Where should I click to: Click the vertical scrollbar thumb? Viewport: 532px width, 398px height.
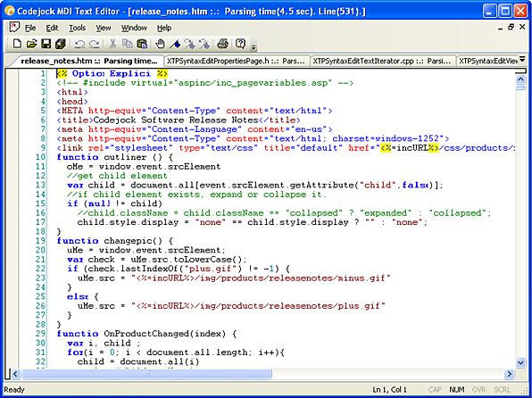click(x=520, y=87)
